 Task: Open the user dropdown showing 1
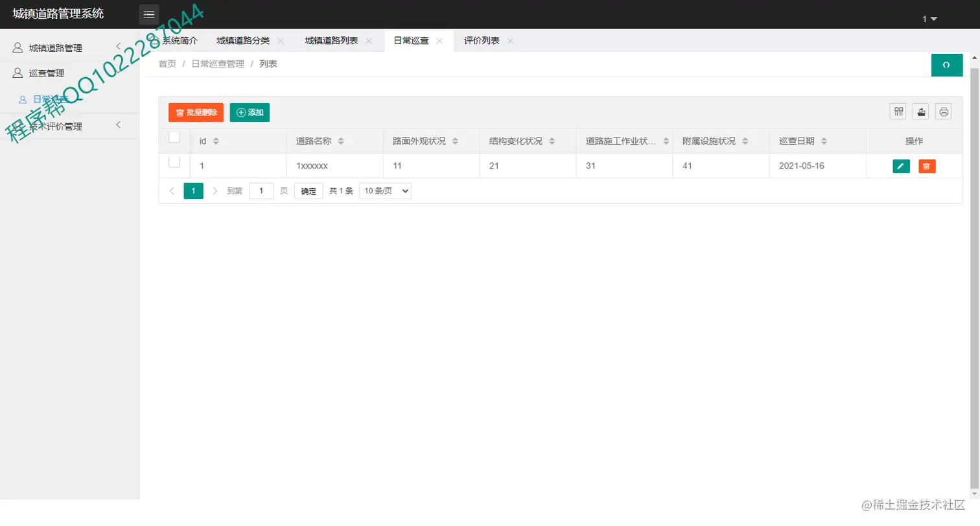click(929, 19)
